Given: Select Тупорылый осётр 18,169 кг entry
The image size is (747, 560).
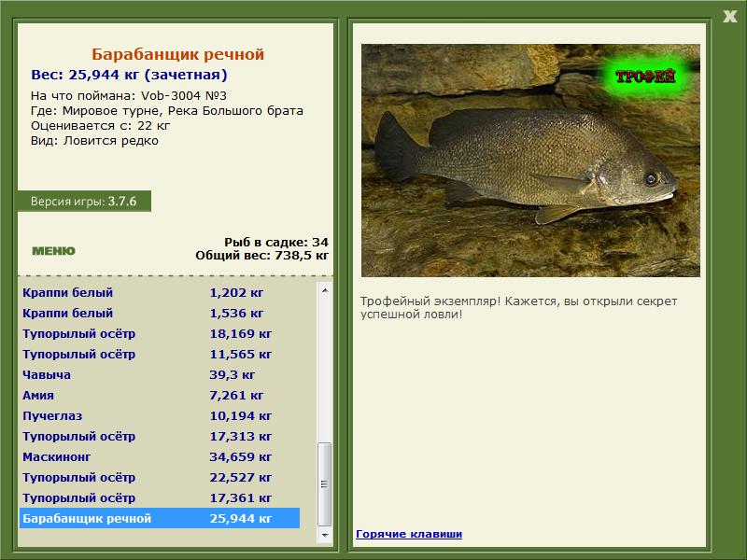Looking at the screenshot, I should click(x=160, y=333).
